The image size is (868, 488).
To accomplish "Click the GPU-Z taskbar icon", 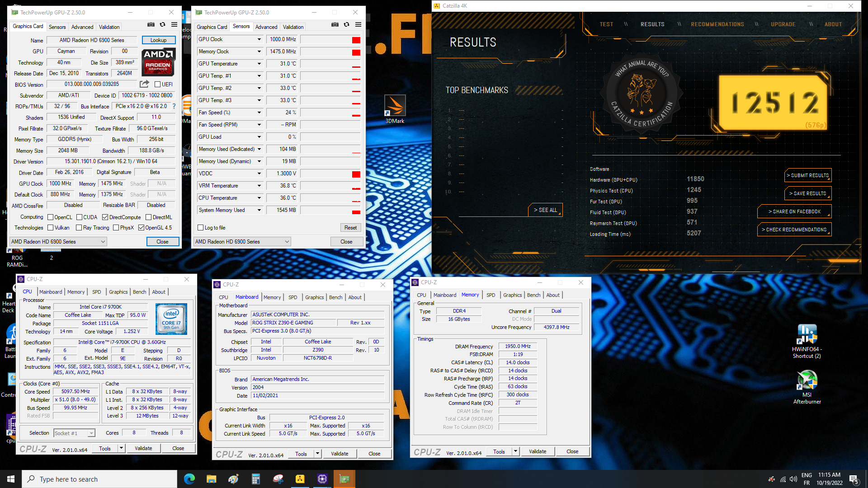I will pos(344,479).
